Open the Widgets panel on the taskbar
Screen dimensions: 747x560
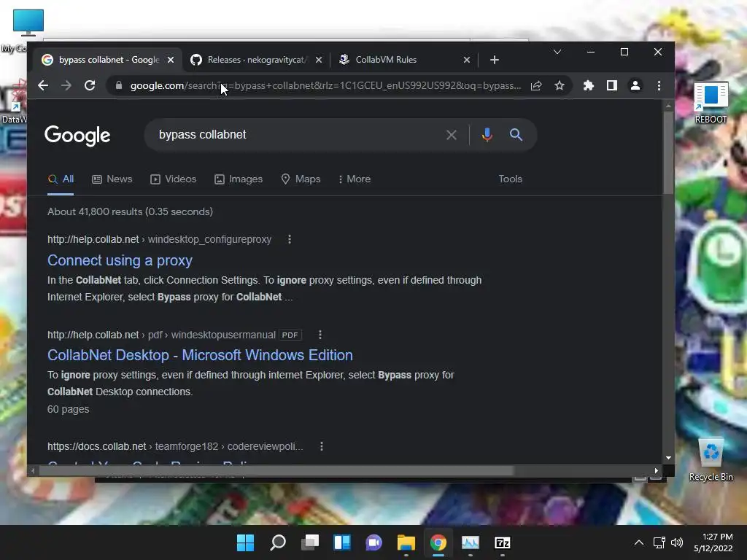342,542
